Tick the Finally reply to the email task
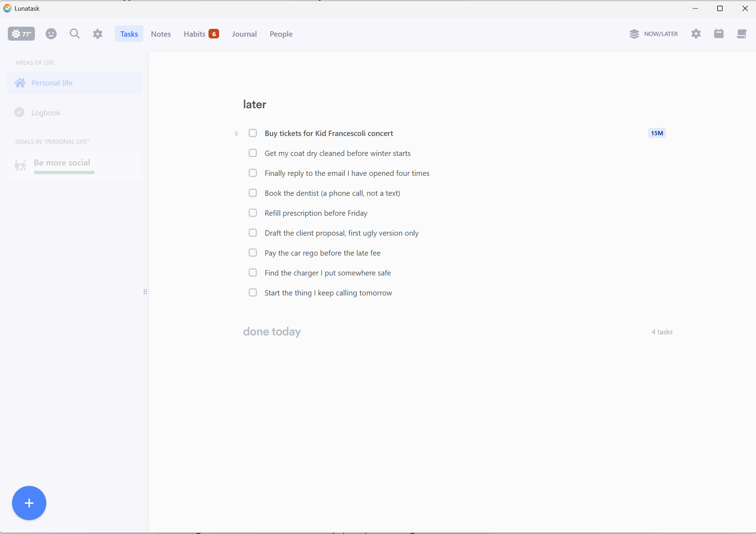756x534 pixels. [253, 173]
